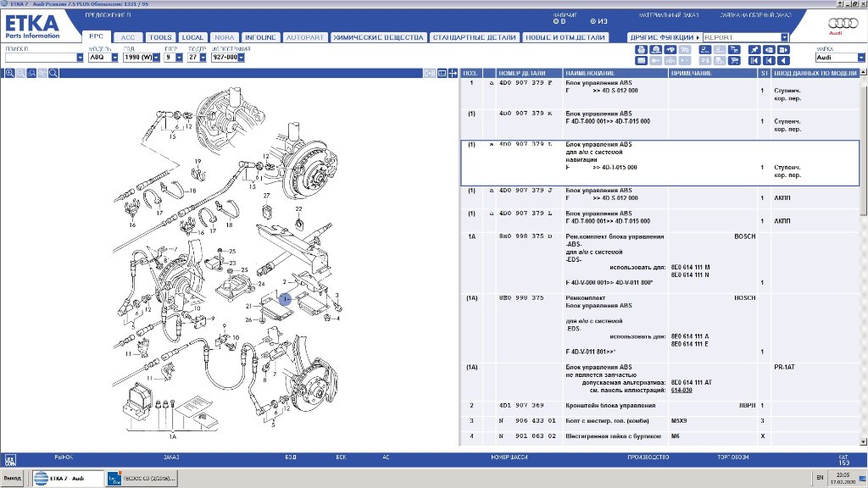Open the INFOLINE tab

coord(259,38)
